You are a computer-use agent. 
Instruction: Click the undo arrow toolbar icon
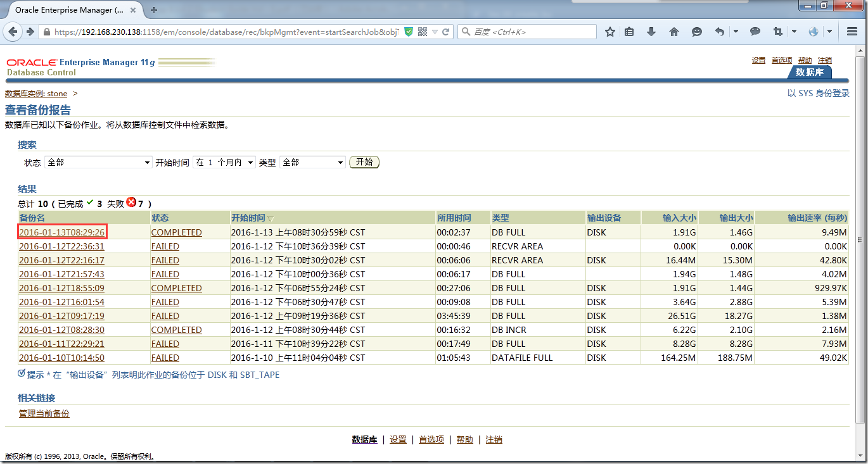click(x=720, y=32)
